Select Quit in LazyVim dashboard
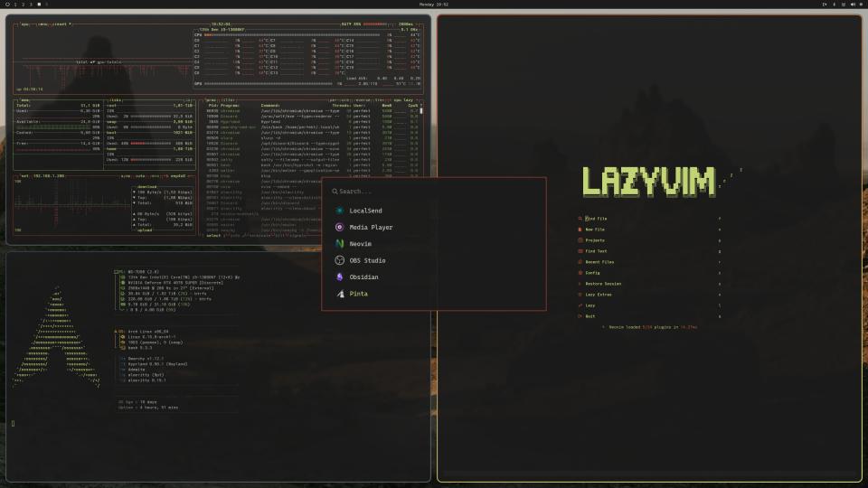Viewport: 868px width, 488px height. point(649,316)
